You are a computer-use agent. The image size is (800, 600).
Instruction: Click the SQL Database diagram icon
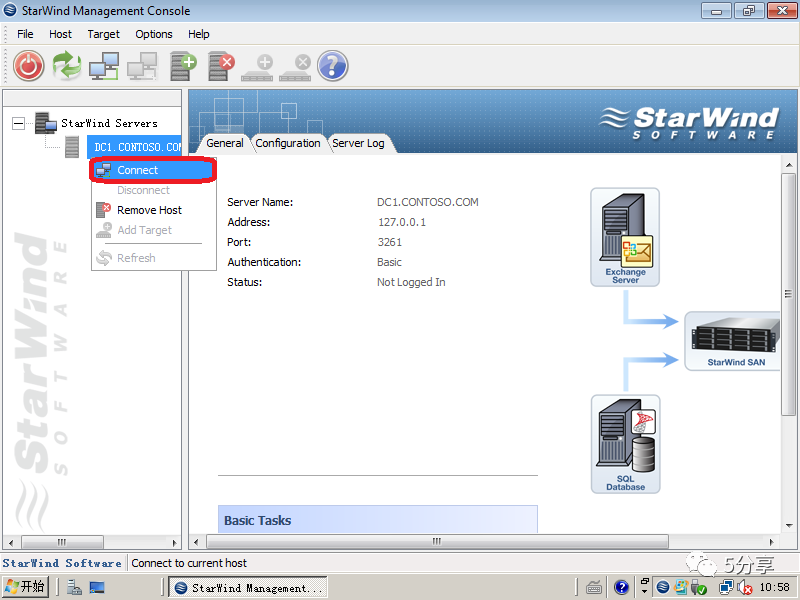tap(626, 444)
